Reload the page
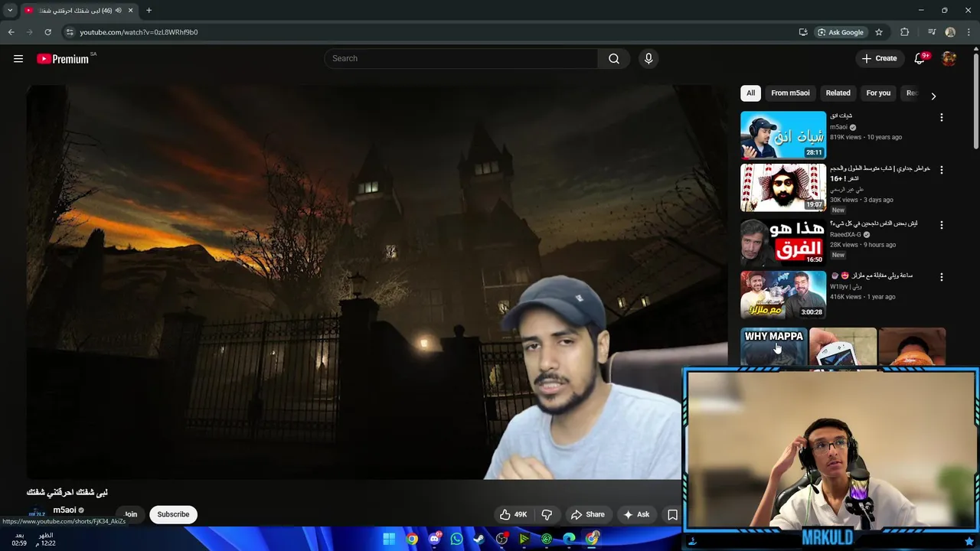 [48, 32]
